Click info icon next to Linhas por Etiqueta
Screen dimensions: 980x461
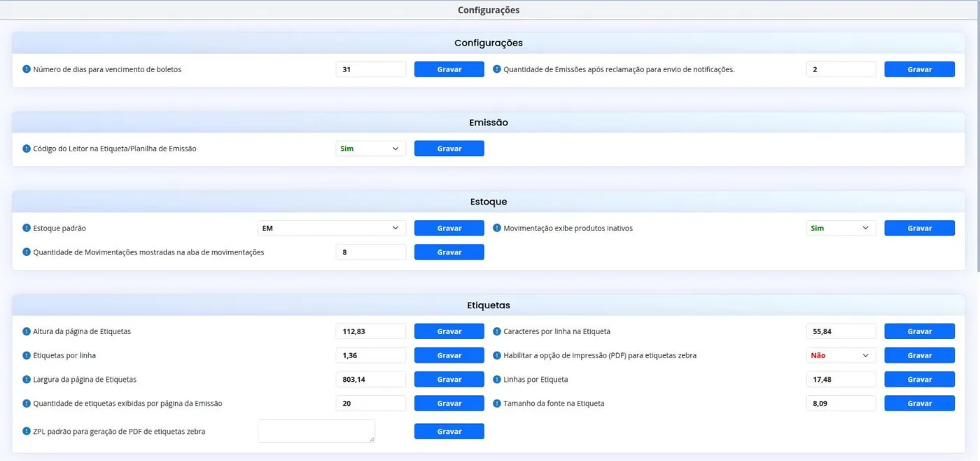497,379
